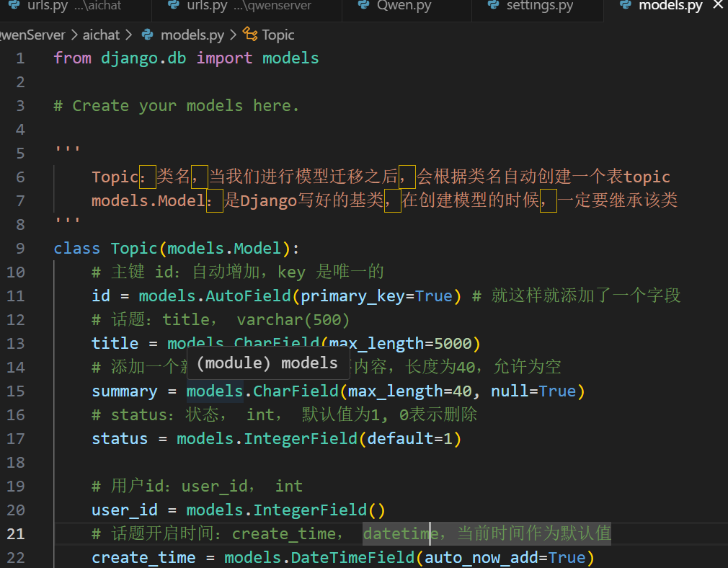The image size is (728, 568).
Task: Click django.db in the import statement
Action: coord(143,58)
